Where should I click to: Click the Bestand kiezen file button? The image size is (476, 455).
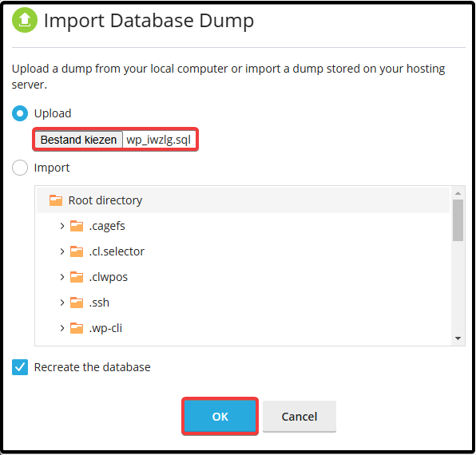click(78, 140)
